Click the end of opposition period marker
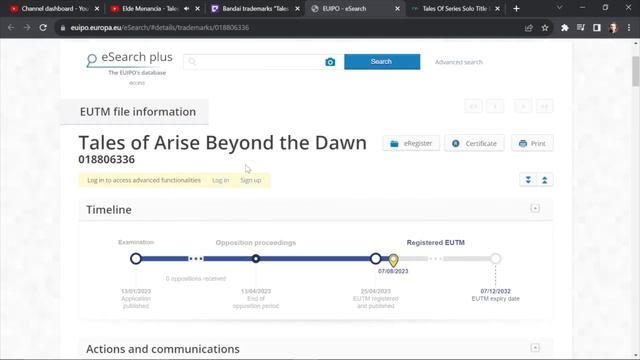Viewport: 640px width, 360px height. (x=256, y=258)
